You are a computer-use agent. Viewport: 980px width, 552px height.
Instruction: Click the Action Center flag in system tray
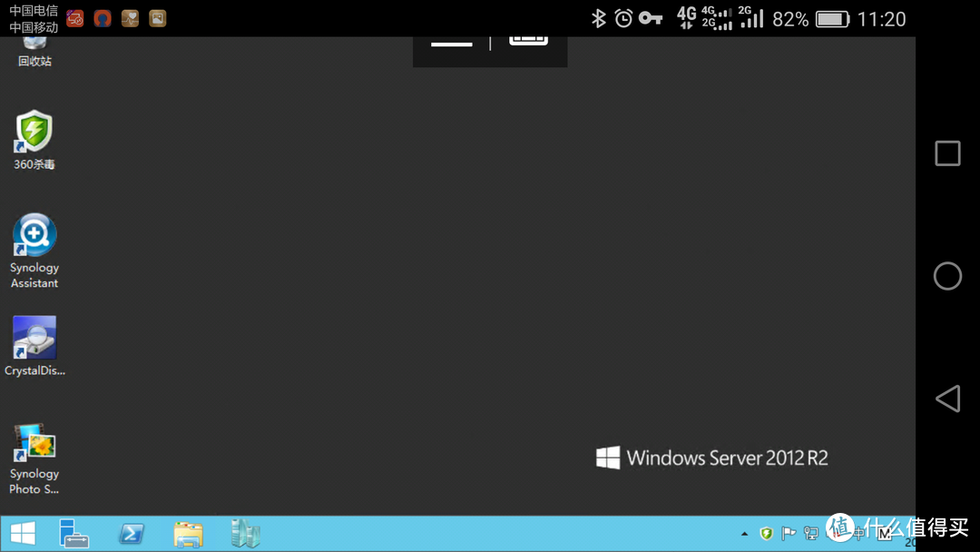click(x=789, y=533)
